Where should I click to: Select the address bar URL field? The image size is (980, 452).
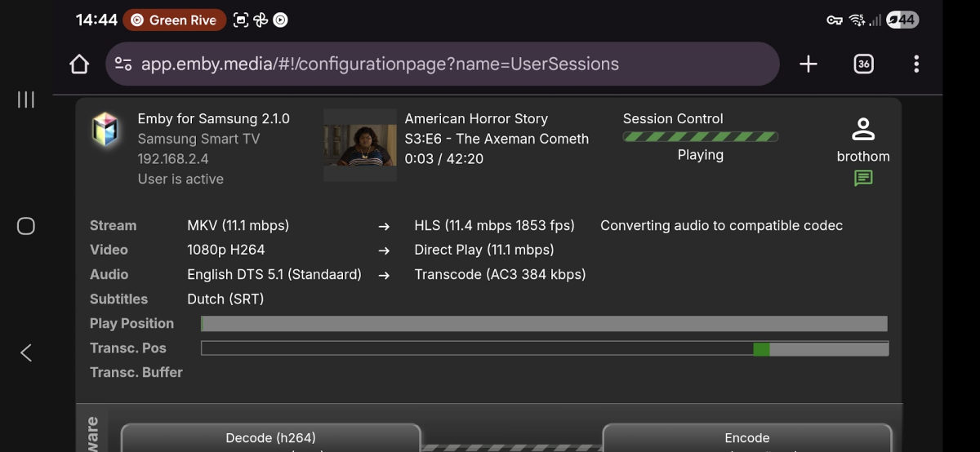443,64
